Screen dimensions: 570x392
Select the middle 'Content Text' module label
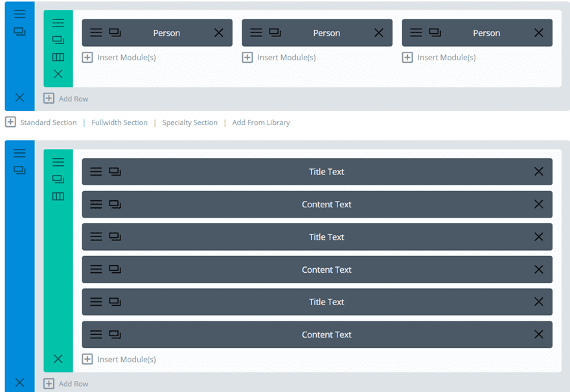pos(326,270)
